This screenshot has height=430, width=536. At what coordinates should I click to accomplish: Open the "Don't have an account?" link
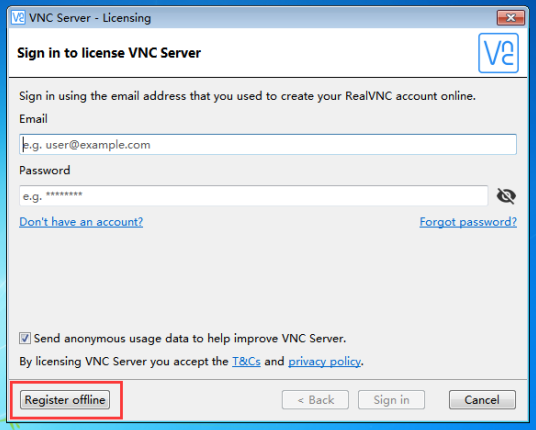tap(81, 222)
